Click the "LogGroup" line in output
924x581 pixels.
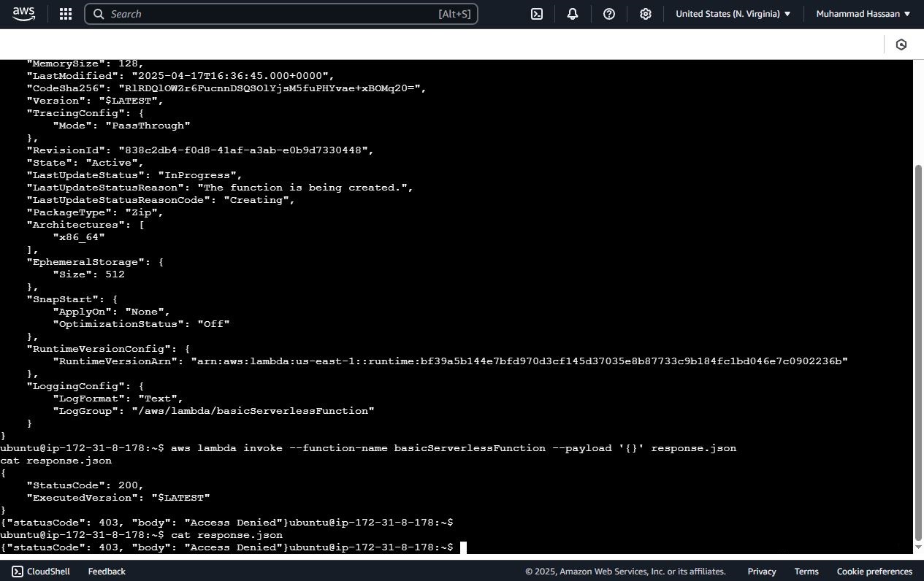point(213,411)
